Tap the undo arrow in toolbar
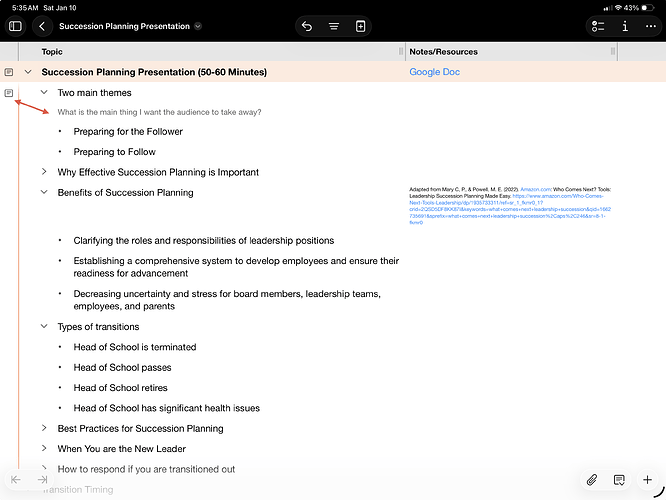 click(x=307, y=26)
